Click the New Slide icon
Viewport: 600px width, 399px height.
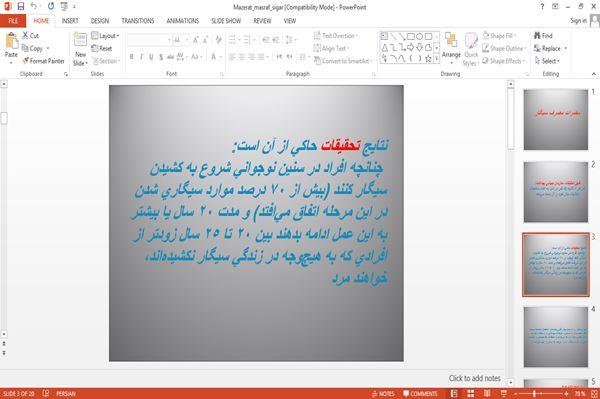[x=80, y=40]
